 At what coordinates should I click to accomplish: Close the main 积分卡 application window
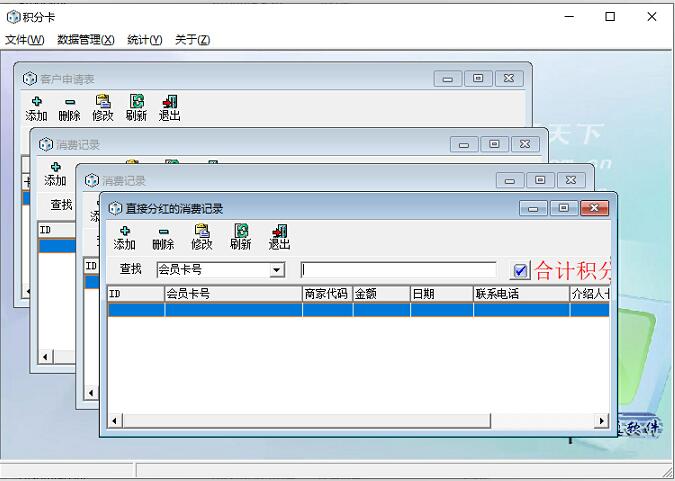(652, 17)
